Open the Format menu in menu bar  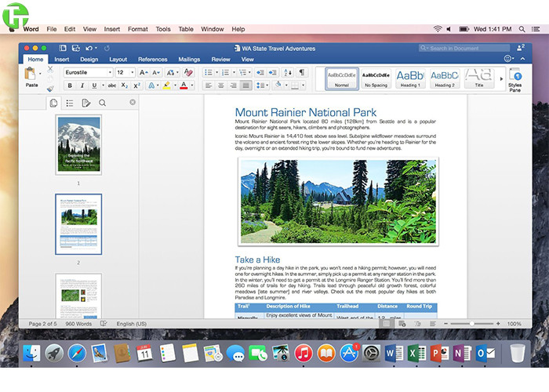coord(137,29)
